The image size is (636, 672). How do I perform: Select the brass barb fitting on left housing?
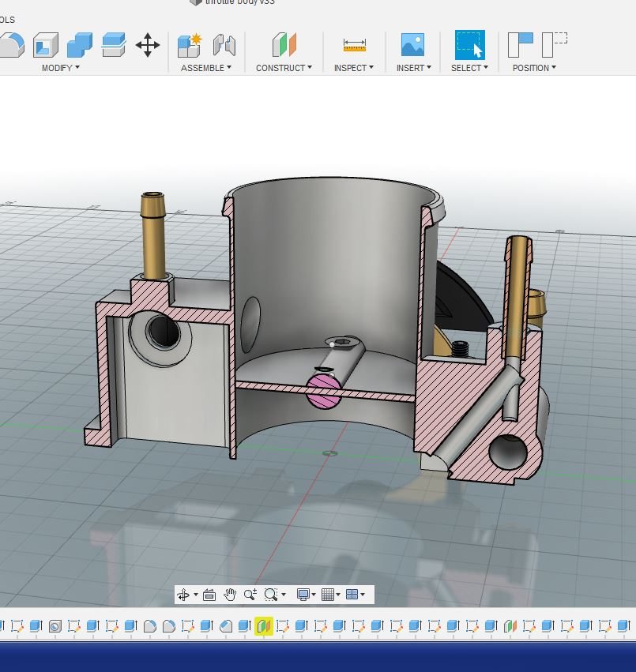pyautogui.click(x=153, y=235)
